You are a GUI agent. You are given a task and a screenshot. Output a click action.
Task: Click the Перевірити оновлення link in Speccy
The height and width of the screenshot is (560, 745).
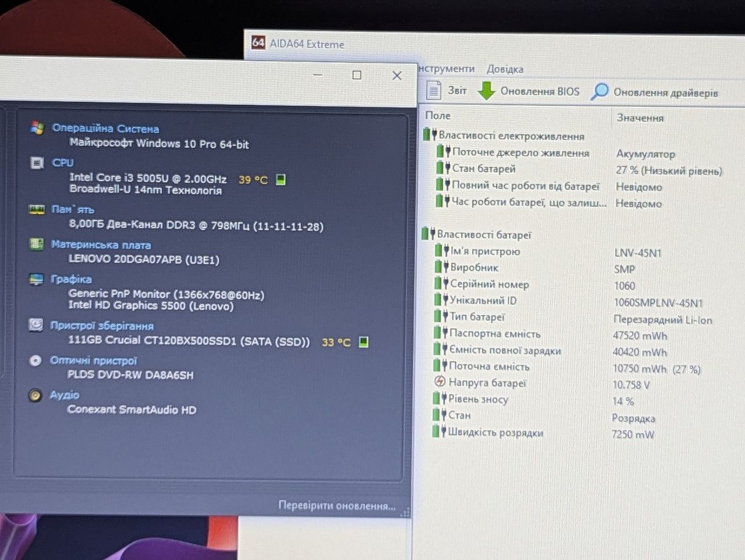(x=337, y=505)
